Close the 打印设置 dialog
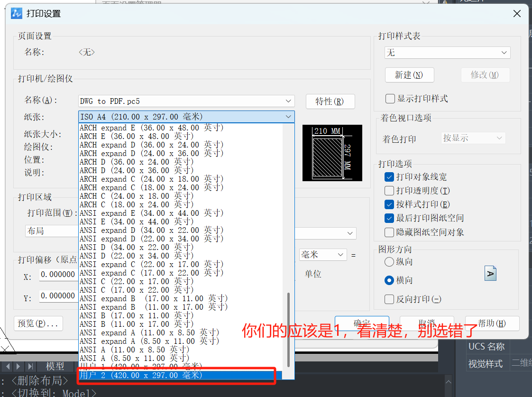The height and width of the screenshot is (397, 532). [x=517, y=14]
